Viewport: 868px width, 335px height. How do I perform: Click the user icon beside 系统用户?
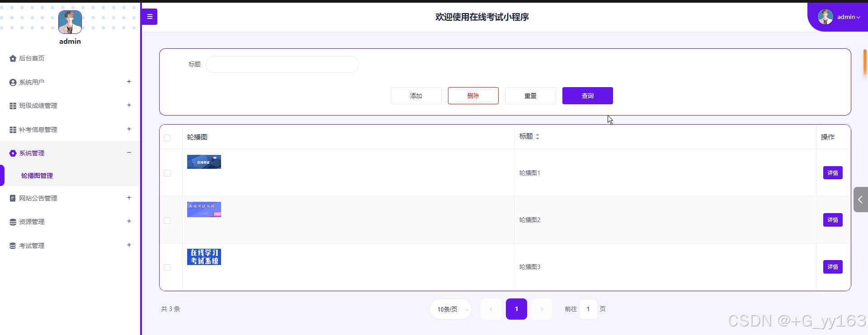tap(13, 82)
